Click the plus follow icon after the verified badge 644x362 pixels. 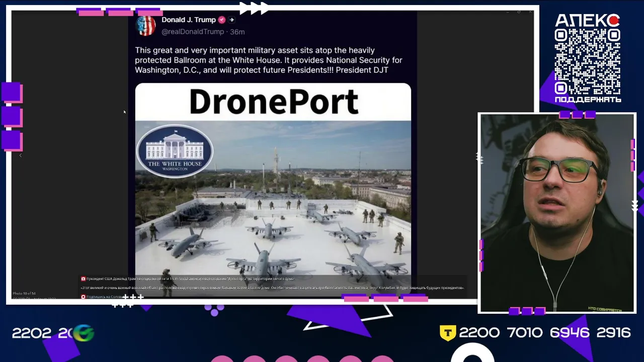tap(232, 20)
